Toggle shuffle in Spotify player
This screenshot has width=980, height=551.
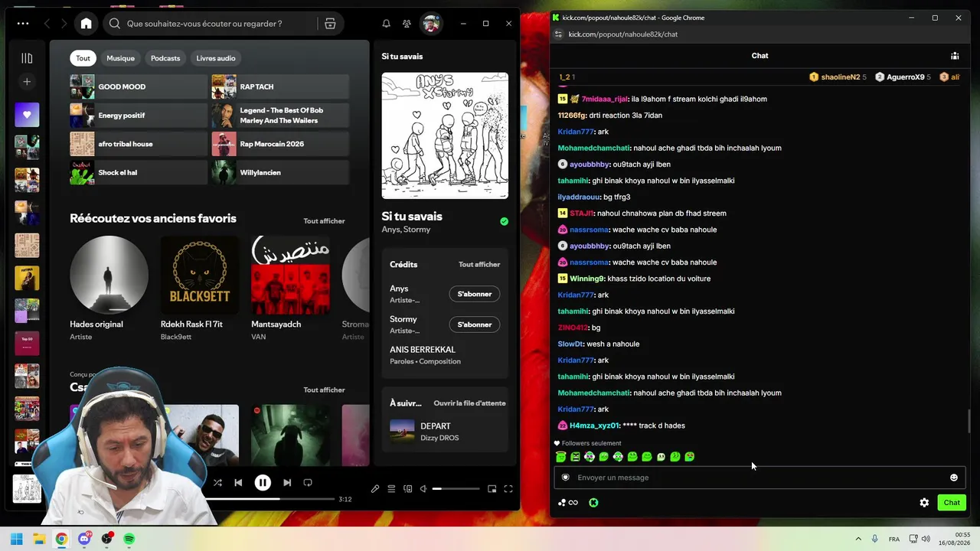[217, 483]
